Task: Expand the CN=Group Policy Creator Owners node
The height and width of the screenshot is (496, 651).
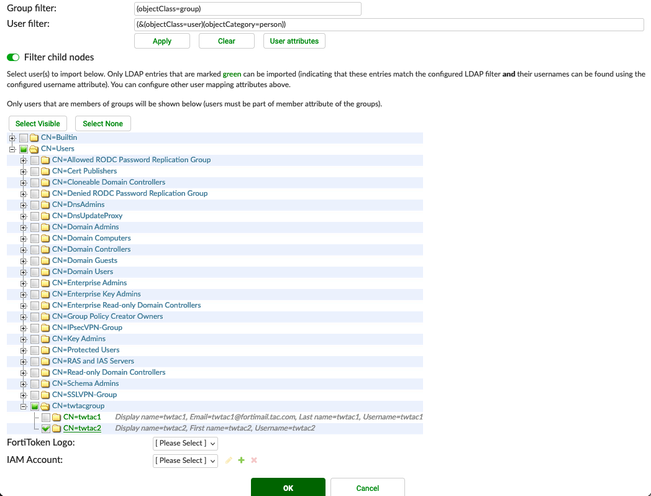Action: pos(24,317)
